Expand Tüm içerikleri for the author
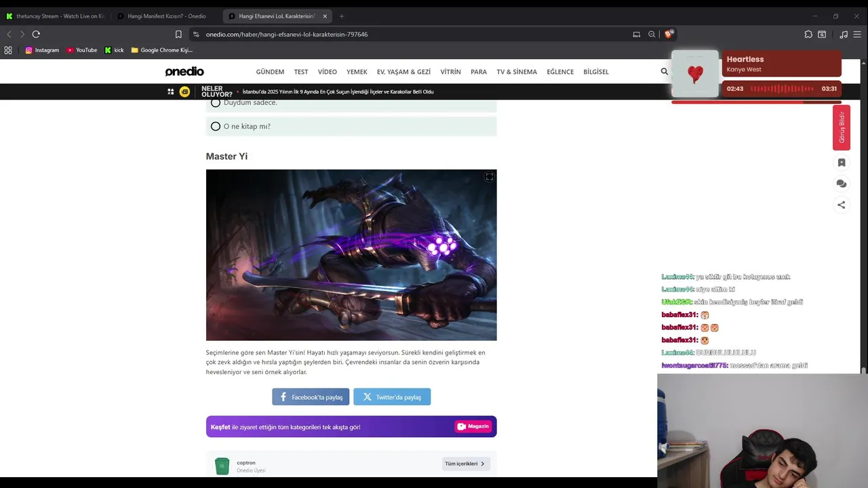 click(466, 464)
